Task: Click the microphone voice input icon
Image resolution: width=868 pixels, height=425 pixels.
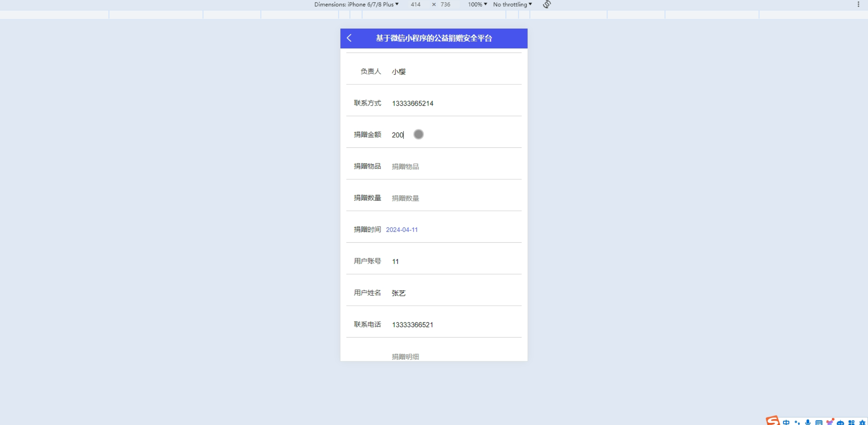Action: (808, 422)
